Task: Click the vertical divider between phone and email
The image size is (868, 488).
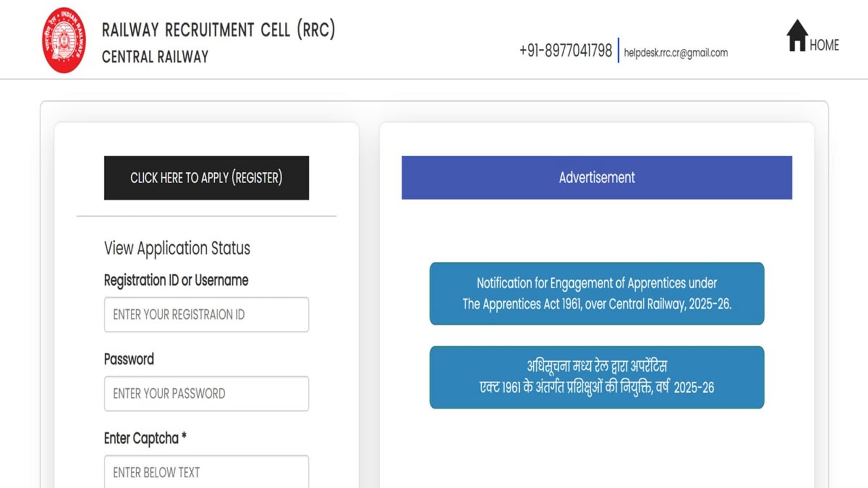Action: tap(618, 50)
